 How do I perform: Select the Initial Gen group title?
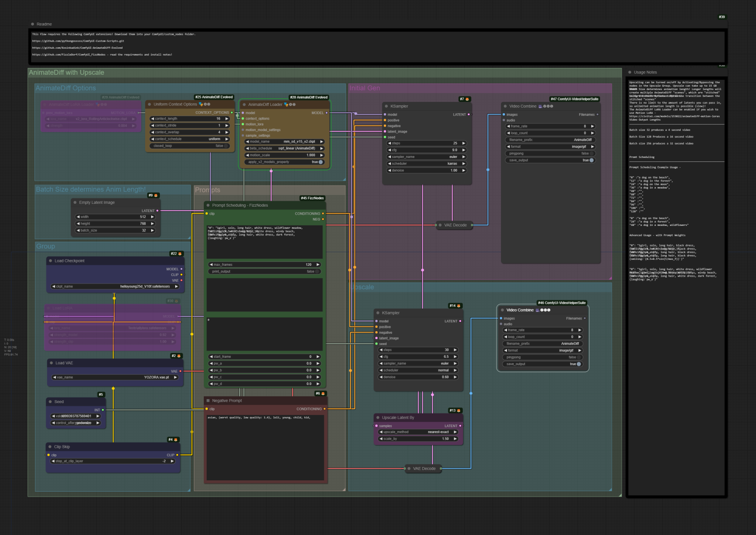364,88
